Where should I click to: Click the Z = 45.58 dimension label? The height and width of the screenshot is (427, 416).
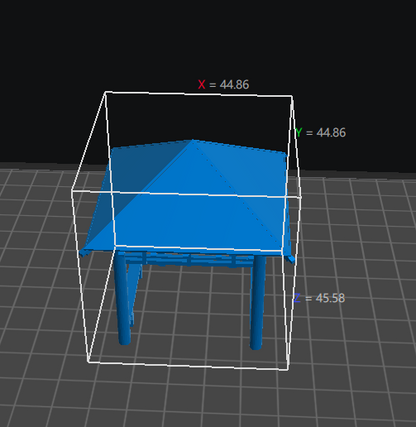pyautogui.click(x=319, y=298)
